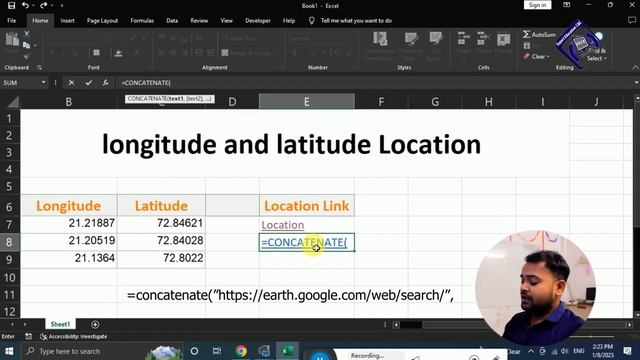640x360 pixels.
Task: Switch to the Review tab
Action: (199, 20)
